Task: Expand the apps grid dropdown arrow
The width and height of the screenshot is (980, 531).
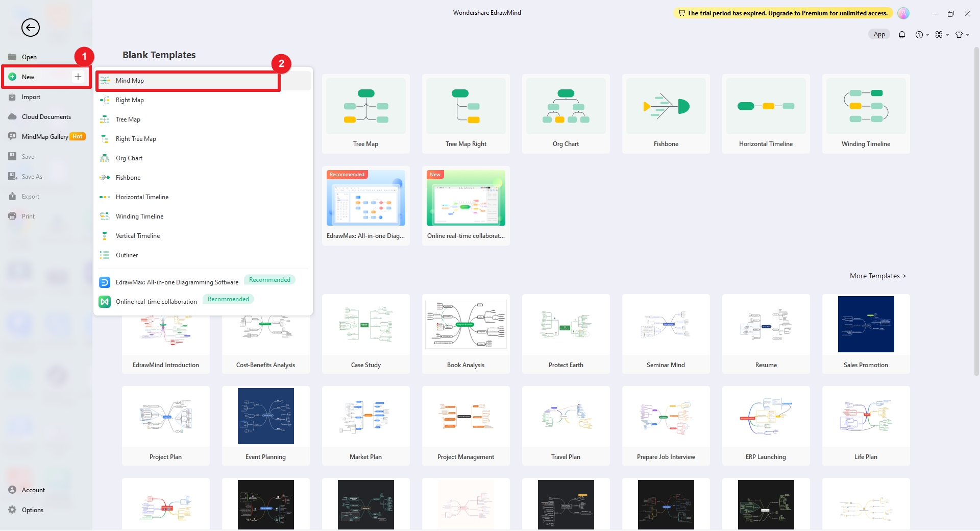Action: (947, 35)
